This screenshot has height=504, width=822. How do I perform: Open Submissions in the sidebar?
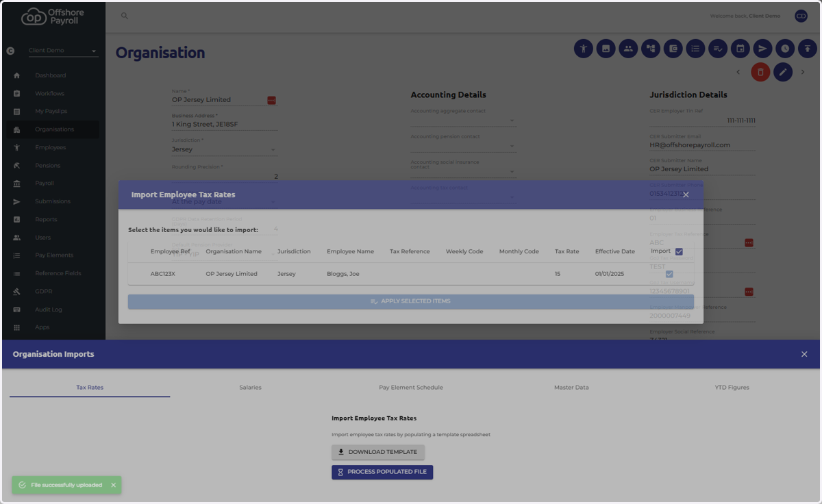point(53,201)
